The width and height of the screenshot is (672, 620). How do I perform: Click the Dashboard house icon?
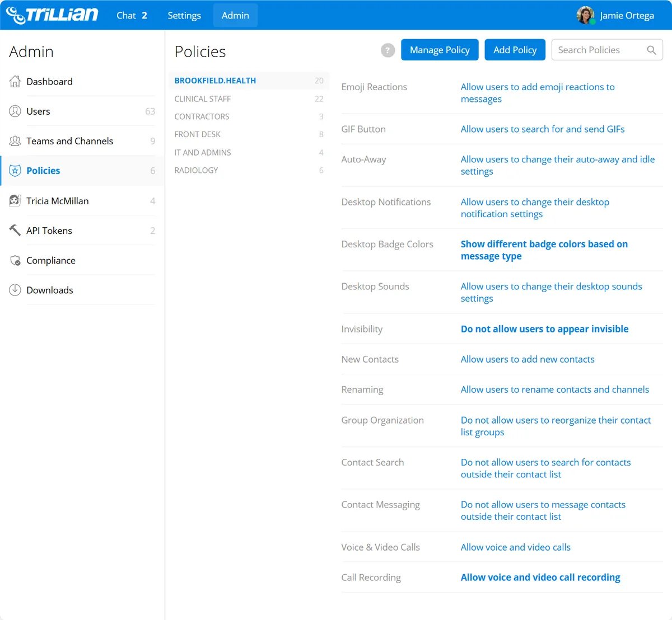15,81
